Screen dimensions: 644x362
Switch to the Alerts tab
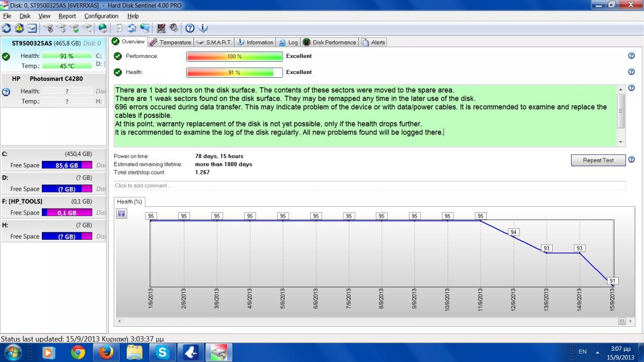[373, 42]
